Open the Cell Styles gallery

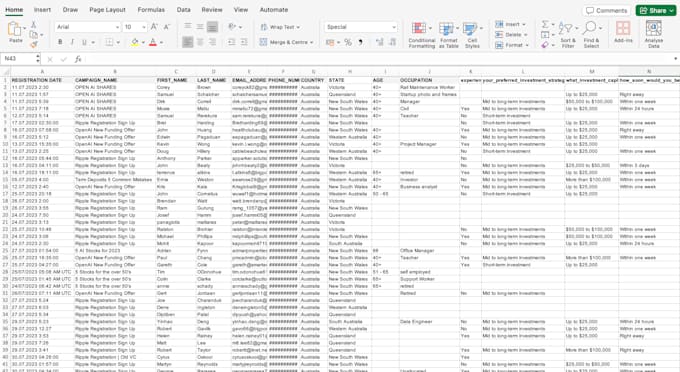tap(472, 35)
